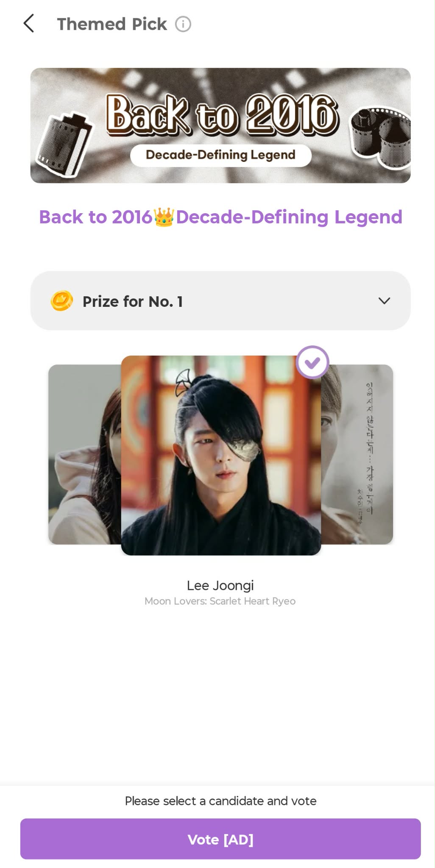This screenshot has width=435, height=868.
Task: Tap the Decade-Defining Legend banner pill
Action: [x=220, y=155]
